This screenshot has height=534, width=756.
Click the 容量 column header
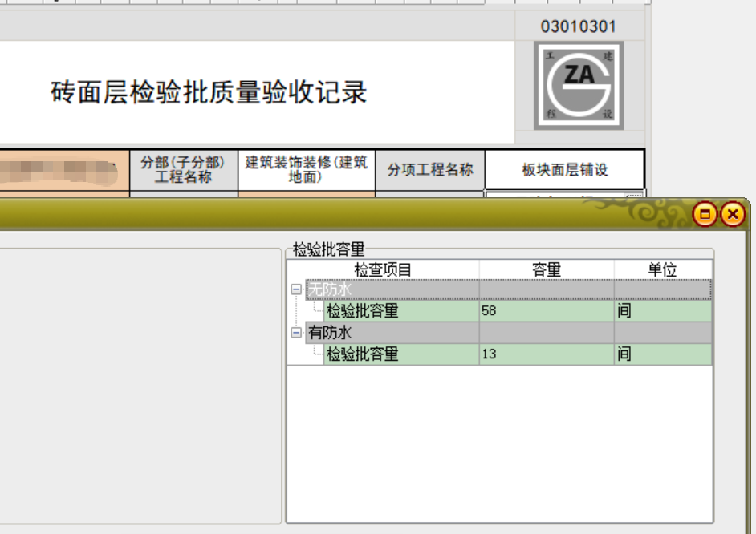point(546,269)
